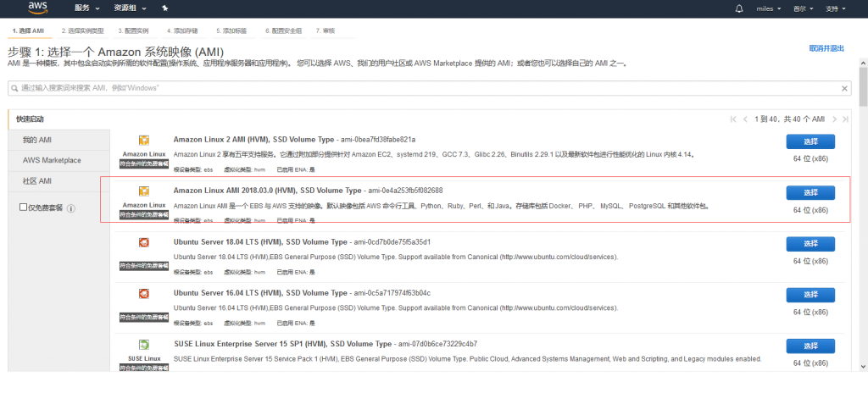Viewport: 868px width, 393px height.
Task: Click AMI id ami-0c5a717974f63b04c
Action: click(x=392, y=293)
